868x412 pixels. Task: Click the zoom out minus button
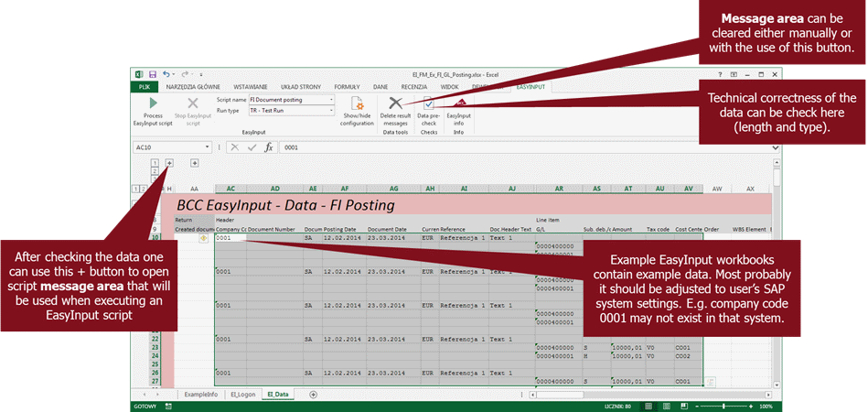pos(695,407)
